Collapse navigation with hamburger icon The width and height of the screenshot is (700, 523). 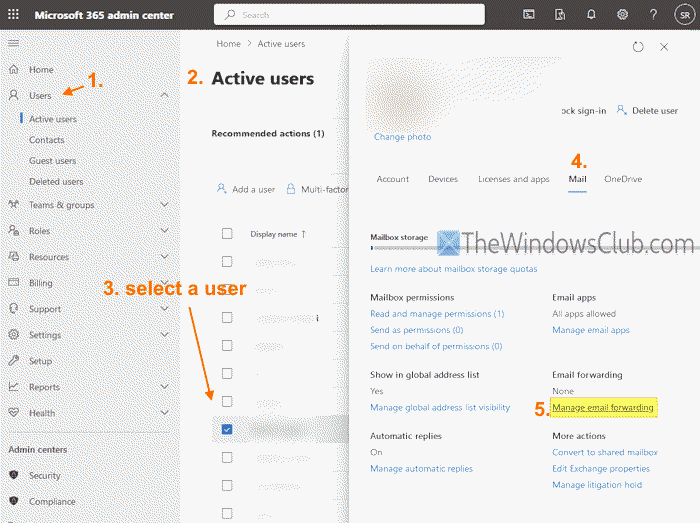point(13,43)
